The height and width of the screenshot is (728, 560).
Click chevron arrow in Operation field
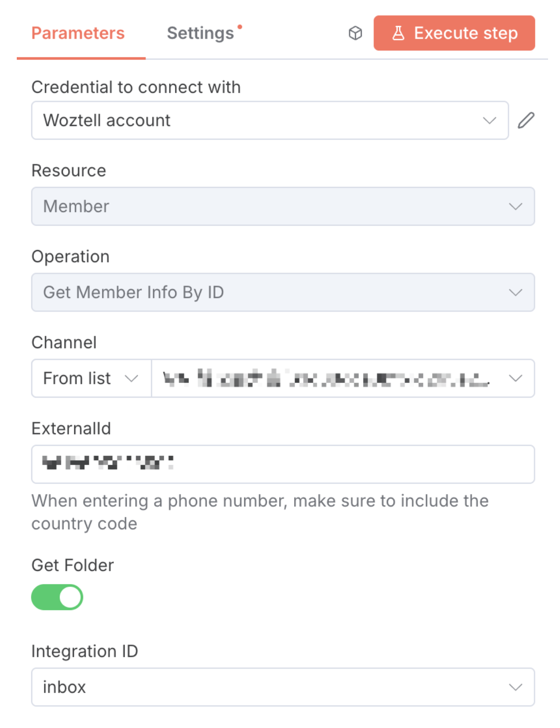[515, 292]
